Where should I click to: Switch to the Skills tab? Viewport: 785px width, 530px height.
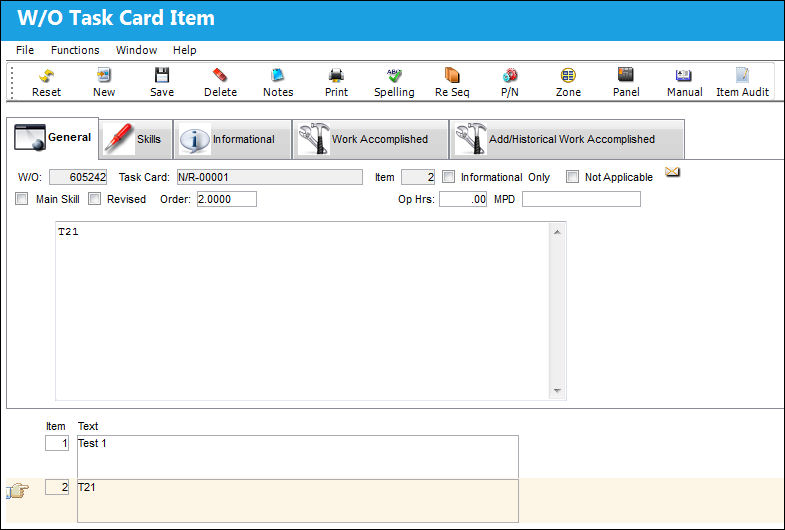pos(136,139)
